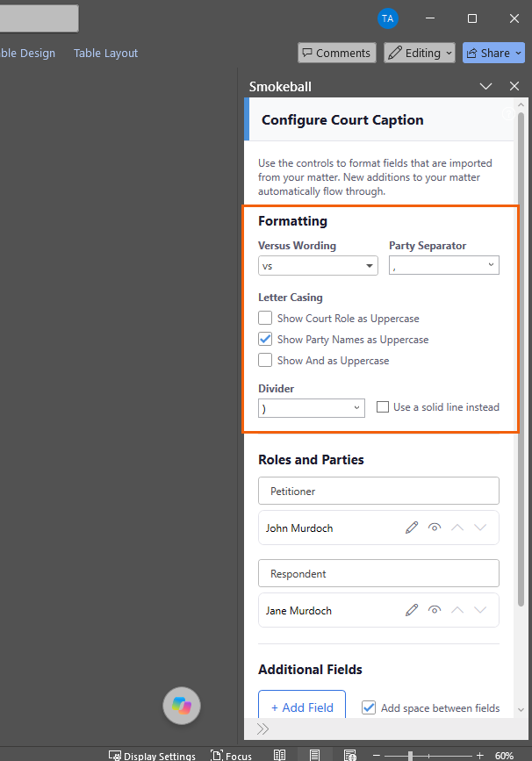The width and height of the screenshot is (532, 761).
Task: Move Jane Murdoch up with arrow
Action: [457, 610]
